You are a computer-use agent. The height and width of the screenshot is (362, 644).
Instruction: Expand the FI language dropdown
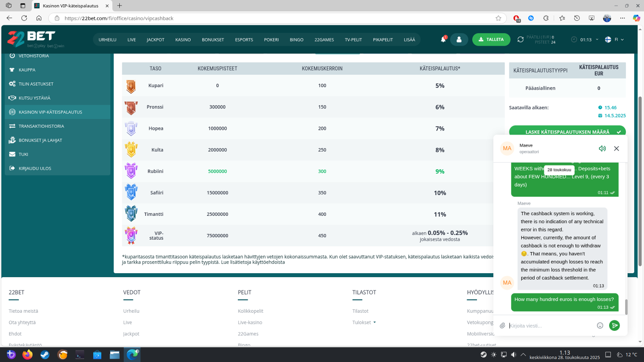pos(615,39)
